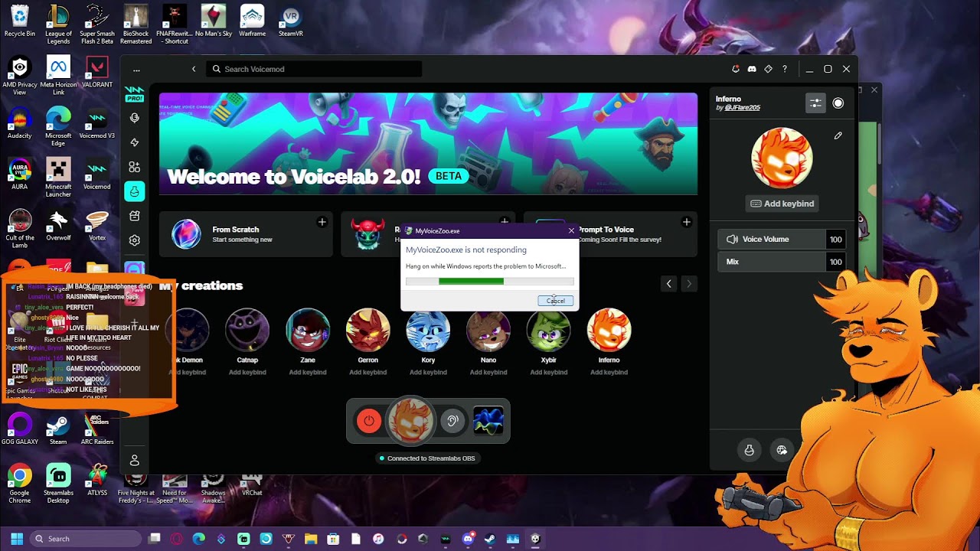
Task: Open the three-dots menu at top left
Action: [136, 70]
